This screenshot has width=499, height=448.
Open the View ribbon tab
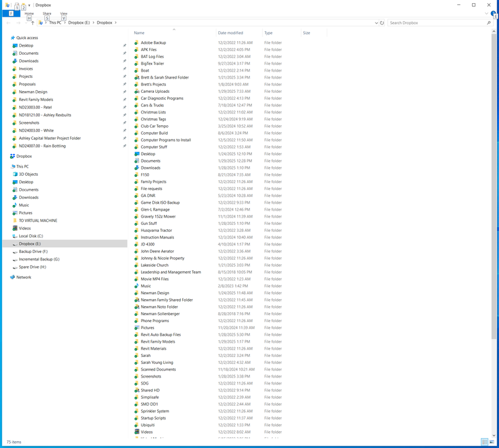(64, 13)
